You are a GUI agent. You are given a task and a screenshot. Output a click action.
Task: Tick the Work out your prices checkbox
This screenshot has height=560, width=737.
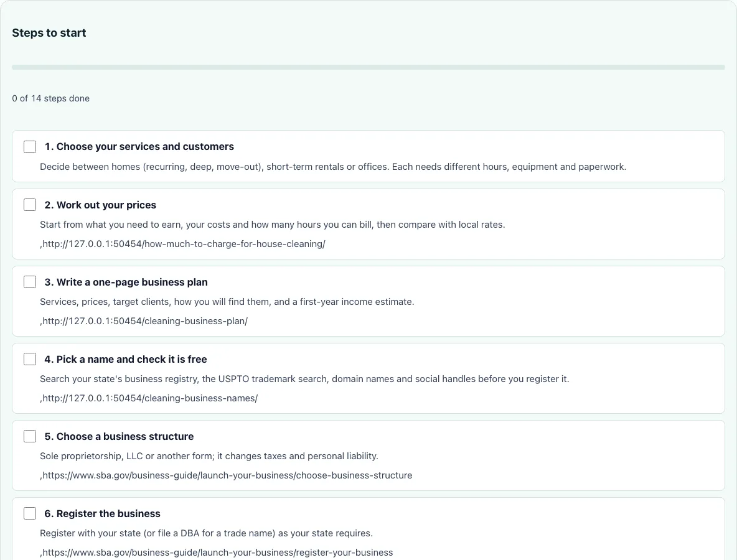coord(30,205)
